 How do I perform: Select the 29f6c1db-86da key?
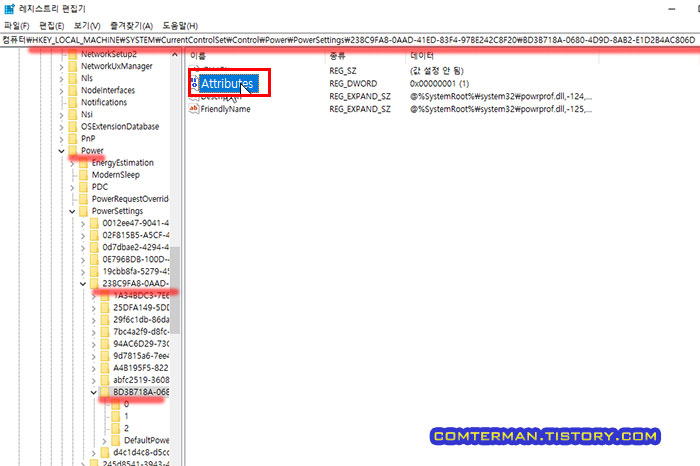[141, 319]
